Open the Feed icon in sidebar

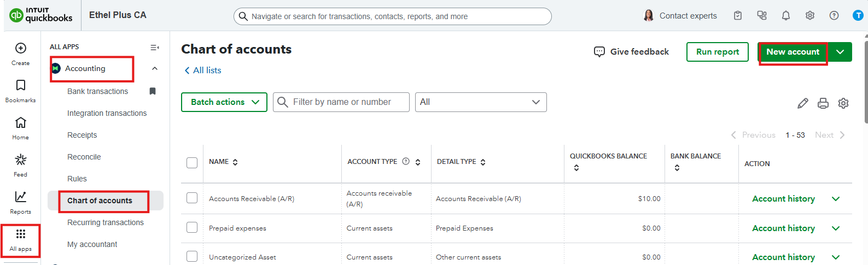pos(21,160)
